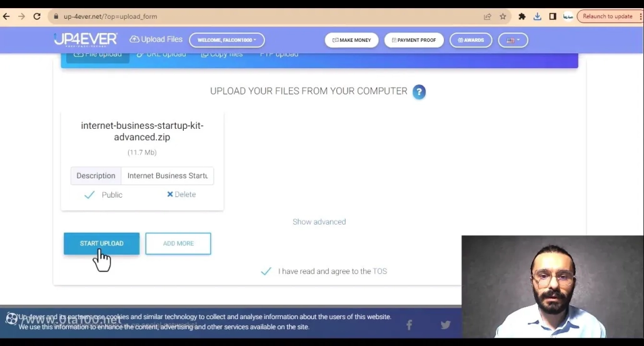Expand the Show advanced options
The image size is (644, 346).
point(319,221)
